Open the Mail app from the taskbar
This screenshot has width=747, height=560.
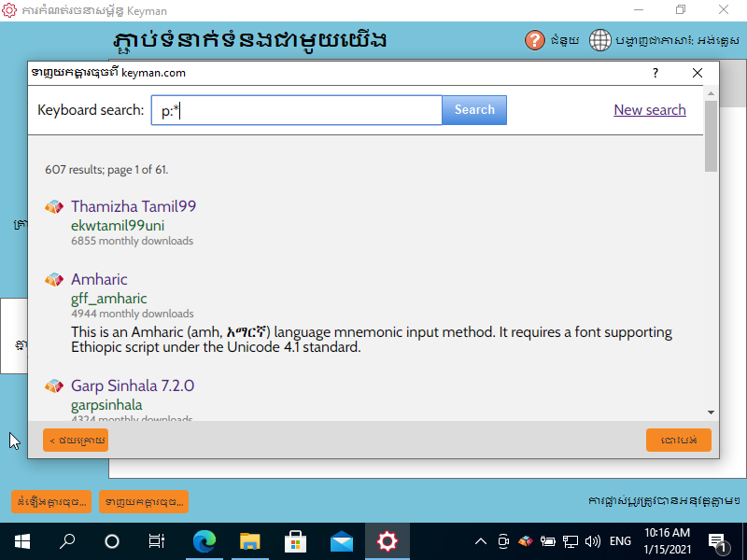tap(342, 541)
